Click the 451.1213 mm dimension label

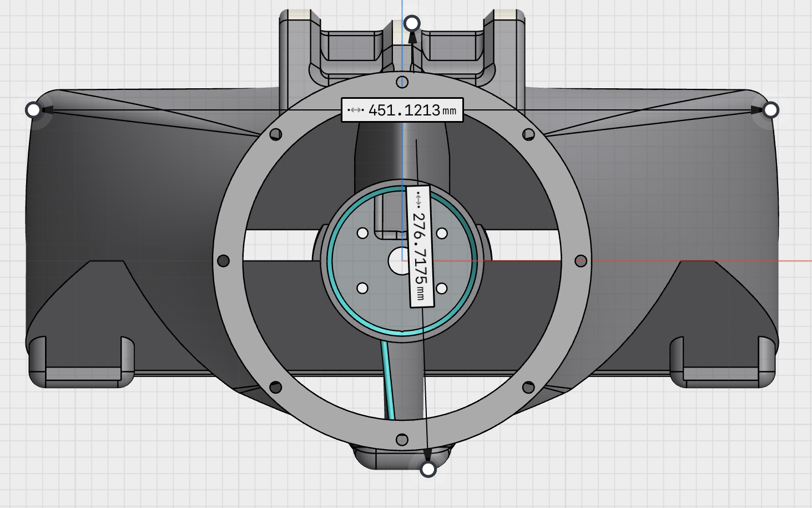pyautogui.click(x=402, y=110)
